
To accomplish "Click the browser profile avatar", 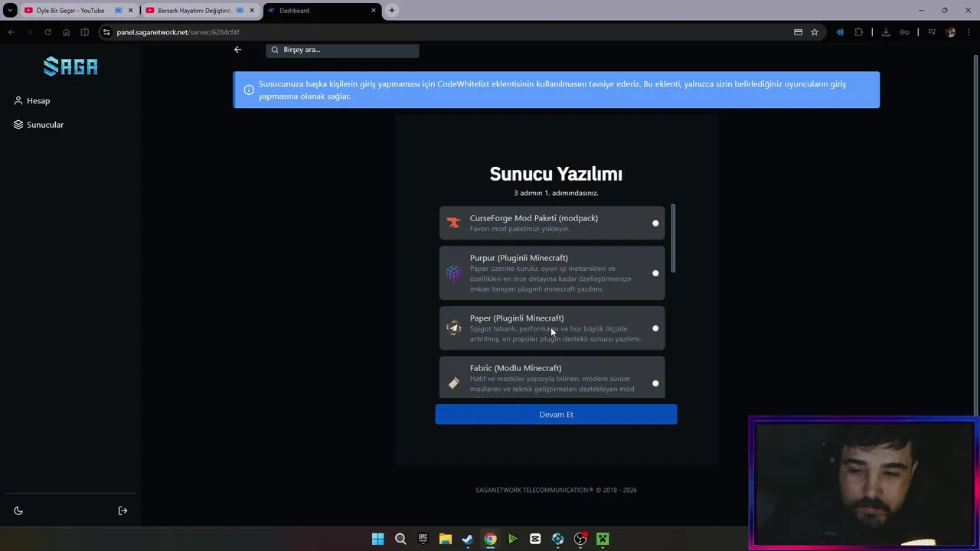I will (950, 32).
